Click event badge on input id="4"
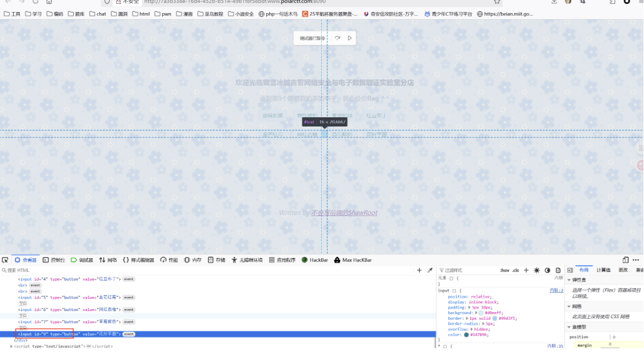644x352 pixels. click(128, 279)
